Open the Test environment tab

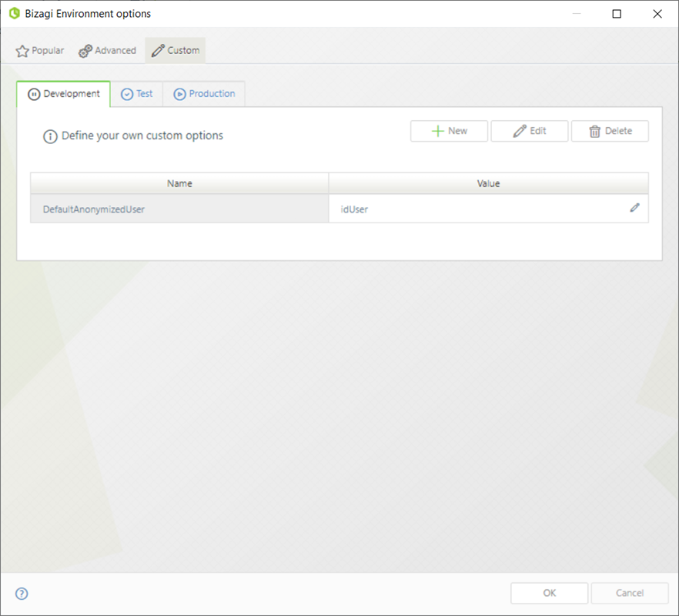point(137,94)
